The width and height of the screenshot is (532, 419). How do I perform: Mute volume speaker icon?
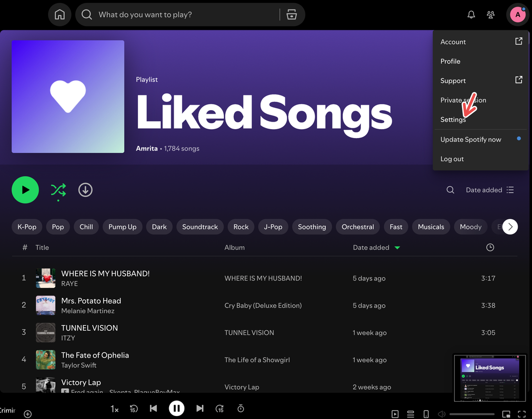[x=441, y=414]
